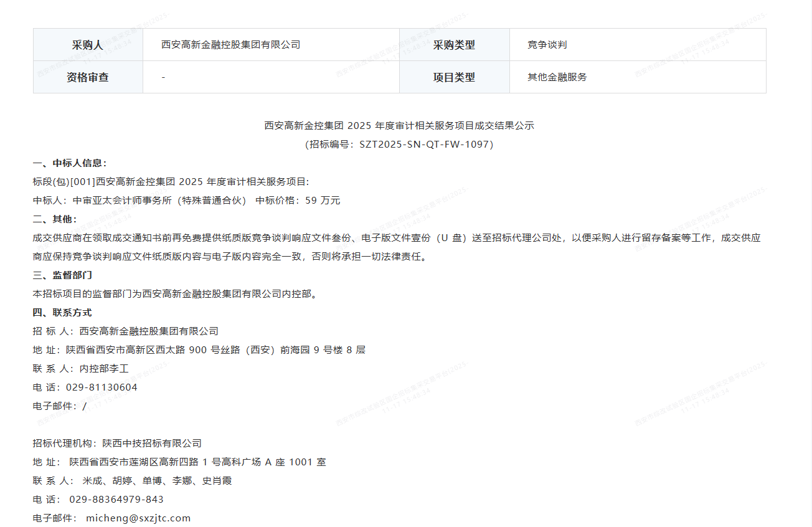
Task: Click the 采购人 table header cell
Action: pos(88,45)
